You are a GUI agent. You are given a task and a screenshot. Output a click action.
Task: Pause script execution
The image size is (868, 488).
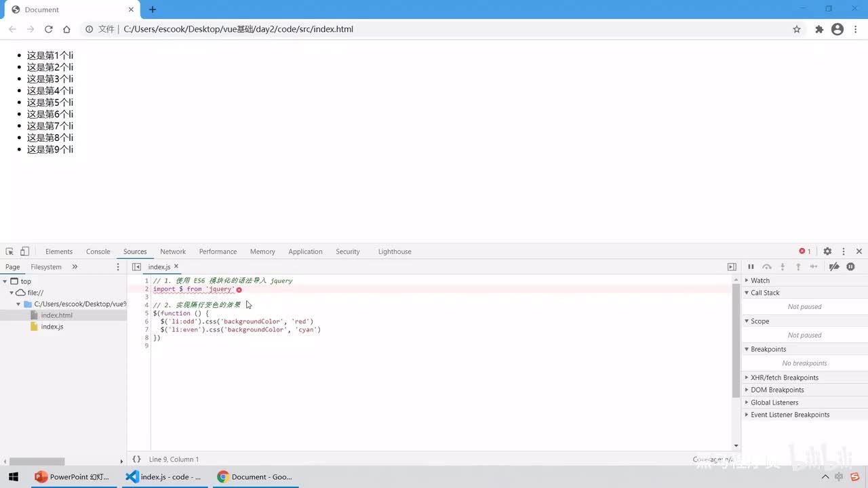[x=751, y=267]
